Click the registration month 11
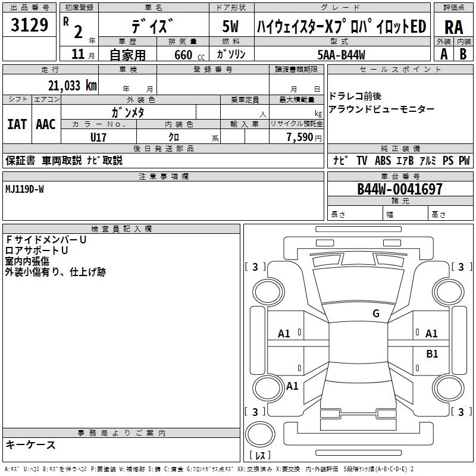 [x=78, y=54]
